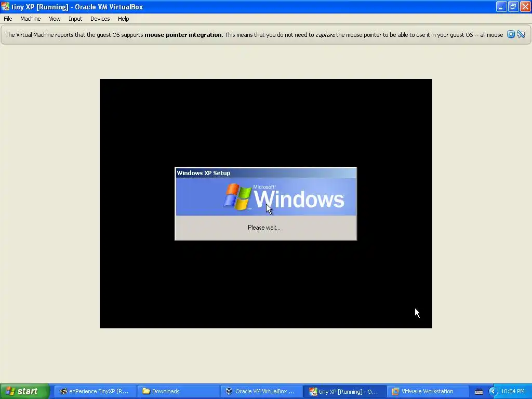Switch to Downloads folder taskbar button

[179, 391]
